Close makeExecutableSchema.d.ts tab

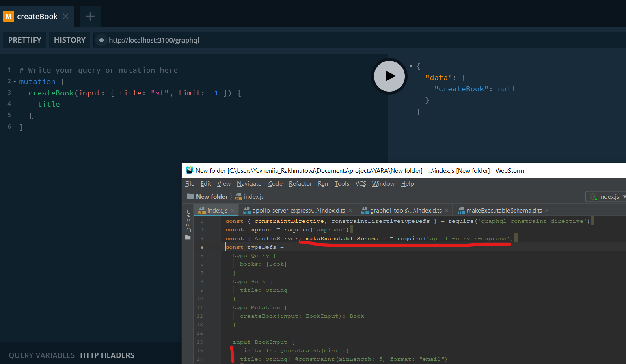(547, 210)
